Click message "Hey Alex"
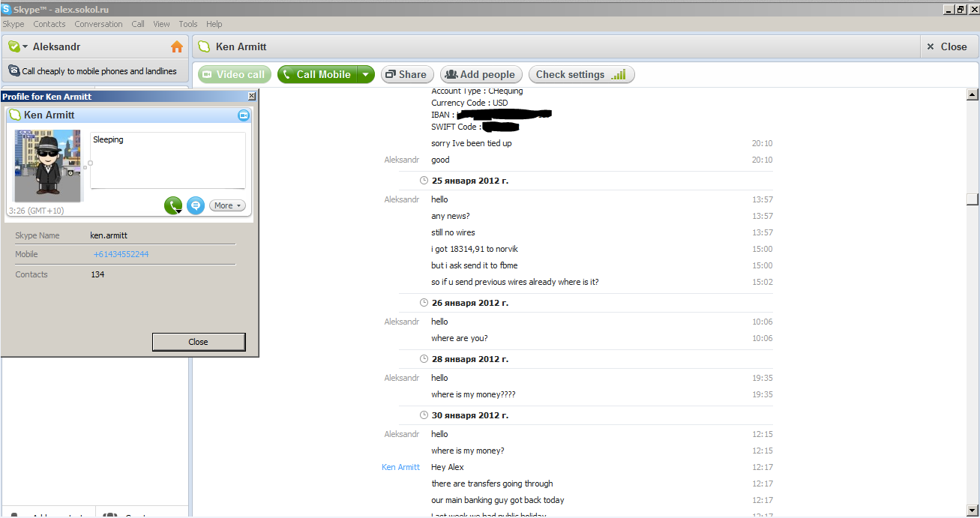The width and height of the screenshot is (980, 518). click(x=448, y=467)
